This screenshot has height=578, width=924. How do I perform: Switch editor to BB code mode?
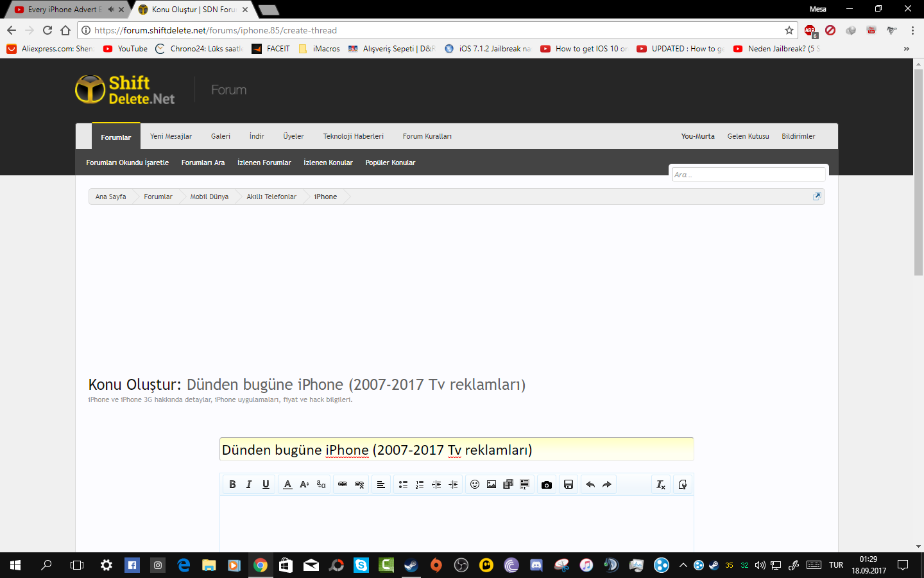coord(683,484)
